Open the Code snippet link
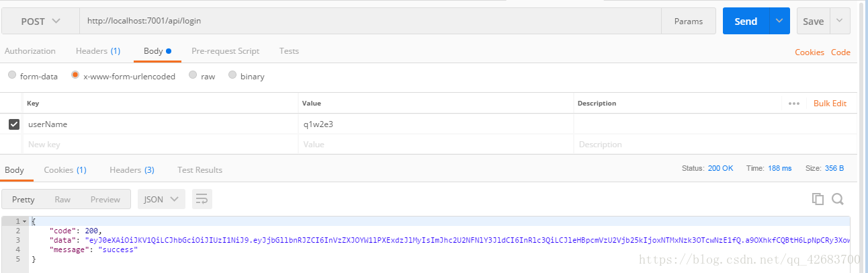Viewport: 868px width, 273px height. point(840,52)
